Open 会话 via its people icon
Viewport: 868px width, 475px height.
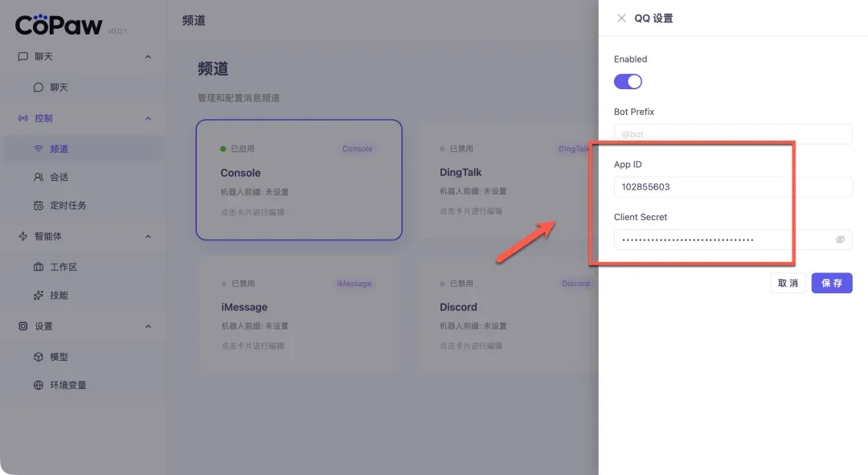(39, 177)
